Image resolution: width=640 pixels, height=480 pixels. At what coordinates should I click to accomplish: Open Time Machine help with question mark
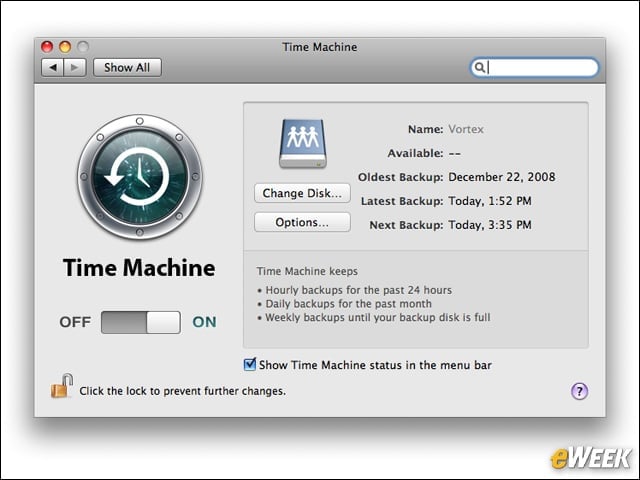coord(579,391)
